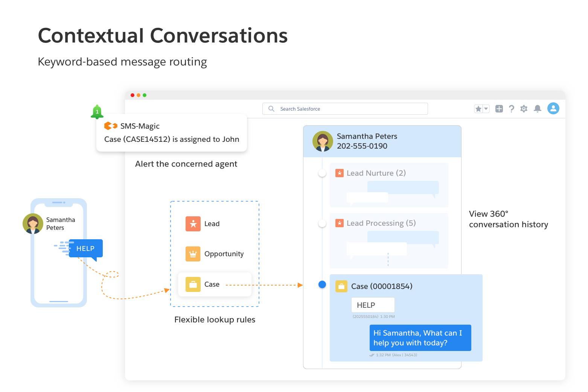This screenshot has width=588, height=392.
Task: Click the (2025550184) 1:30 PM timestamp
Action: (374, 317)
